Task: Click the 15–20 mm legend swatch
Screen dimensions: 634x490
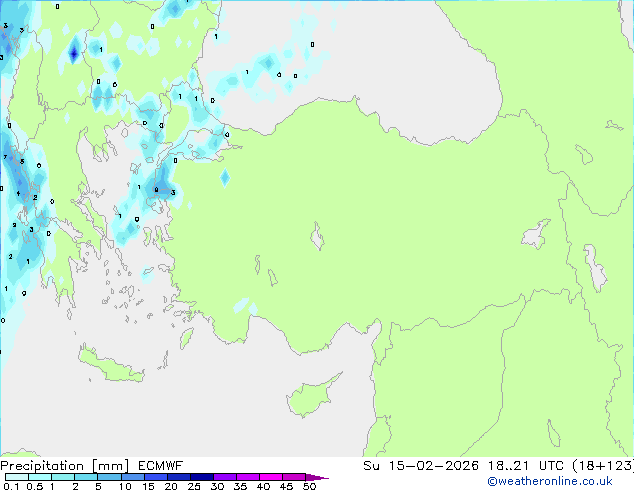Action: click(155, 477)
